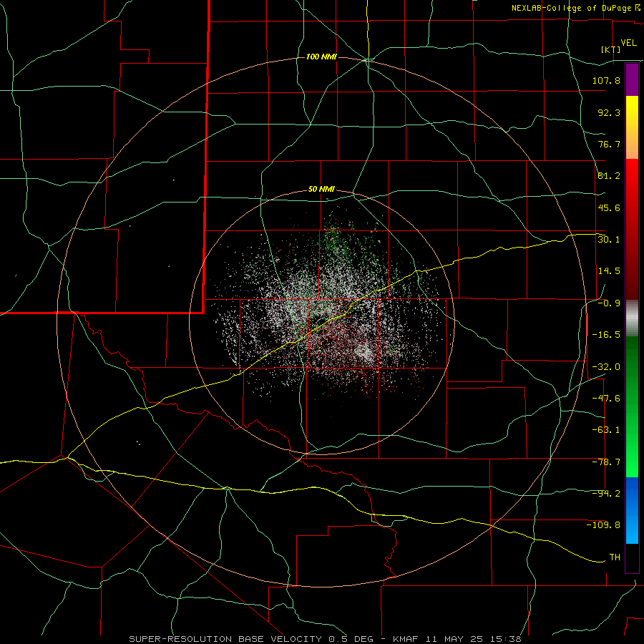
Task: Click the -0.9 velocity scale value
Action: [609, 303]
